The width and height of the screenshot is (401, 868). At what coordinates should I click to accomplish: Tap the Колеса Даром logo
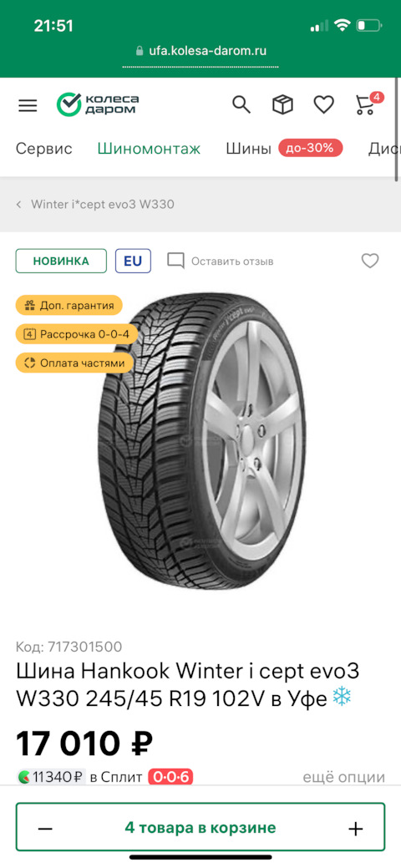(x=98, y=104)
